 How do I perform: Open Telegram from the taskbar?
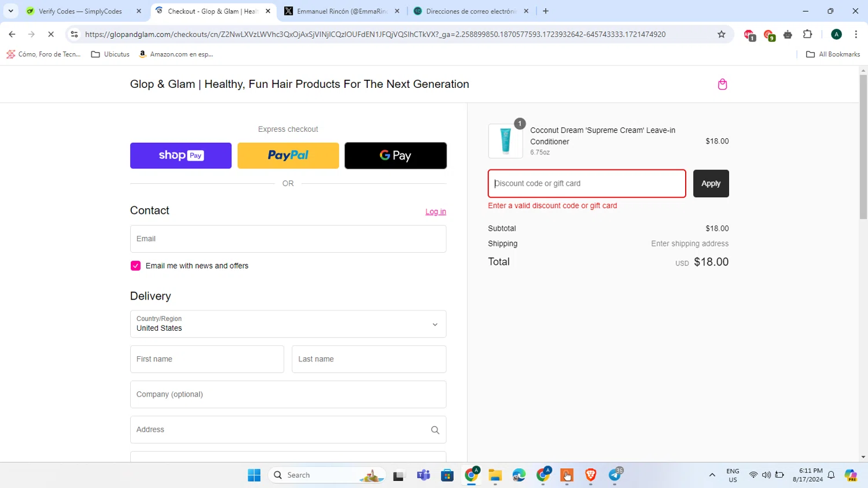(615, 475)
